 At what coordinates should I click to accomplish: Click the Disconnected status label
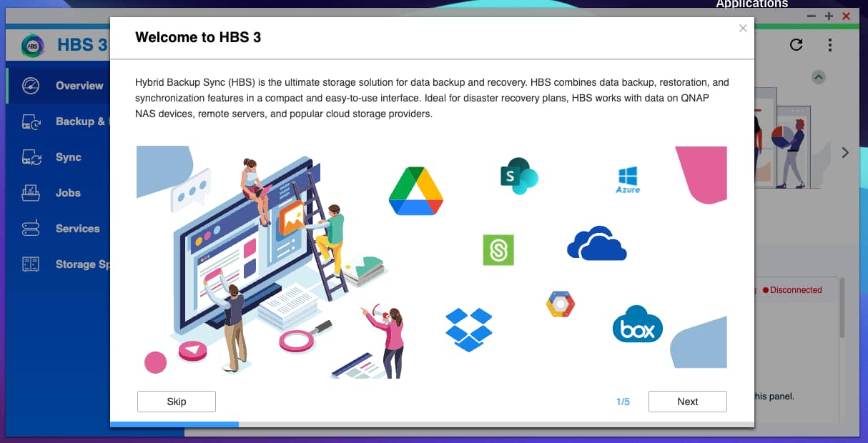[x=792, y=290]
